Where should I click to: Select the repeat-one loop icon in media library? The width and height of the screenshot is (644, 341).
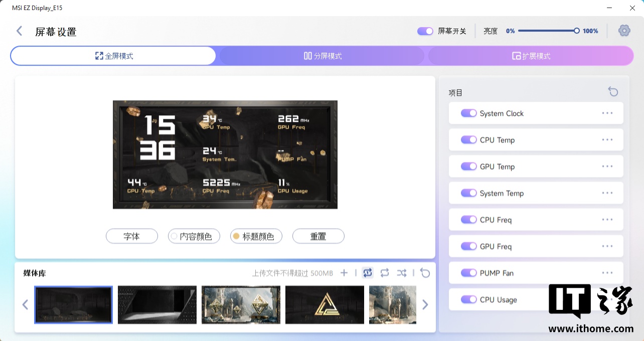click(368, 273)
